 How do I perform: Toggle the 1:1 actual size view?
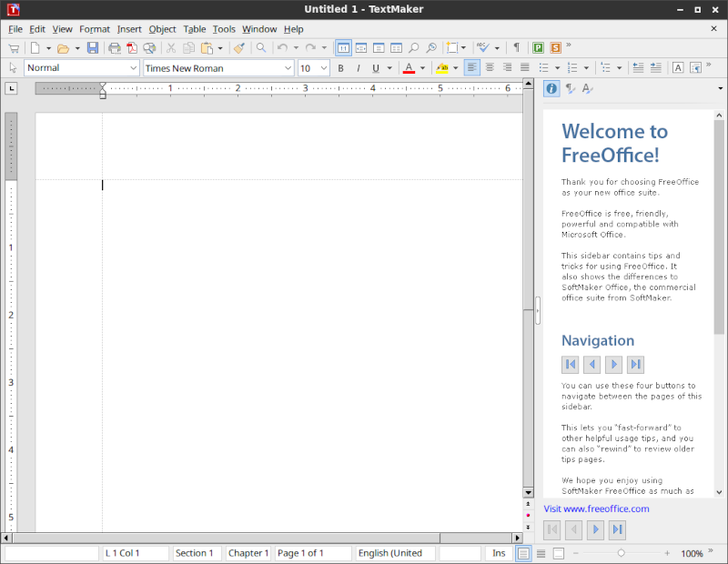344,48
